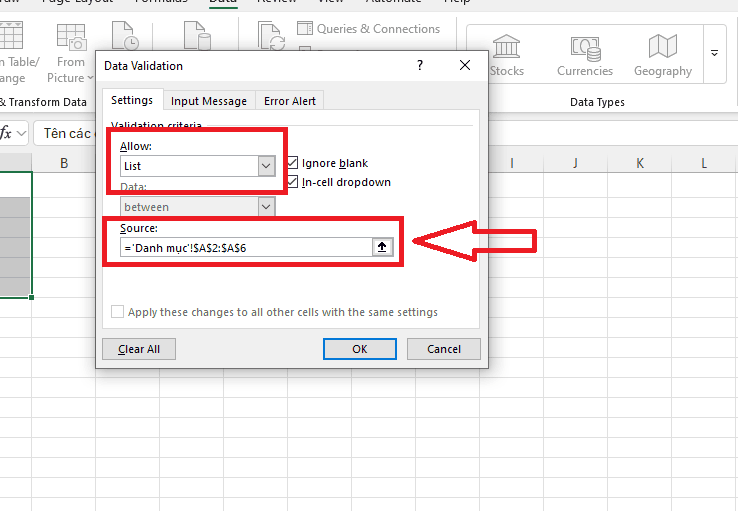Switch to the Settings tab
738x511 pixels.
coord(132,100)
